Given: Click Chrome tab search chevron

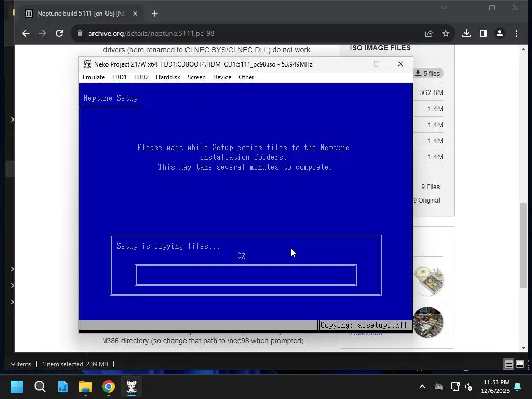Looking at the screenshot, I should (444, 8).
